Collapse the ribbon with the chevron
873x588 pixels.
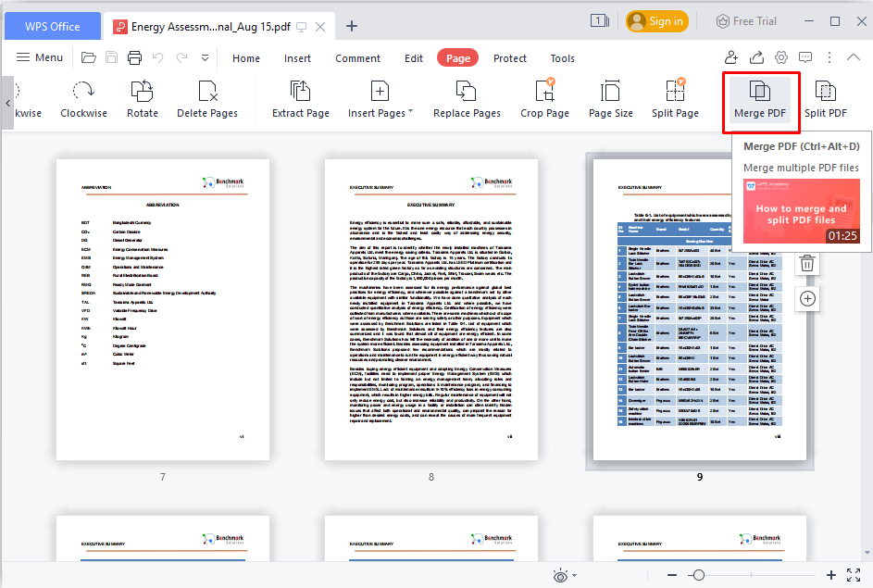(853, 57)
